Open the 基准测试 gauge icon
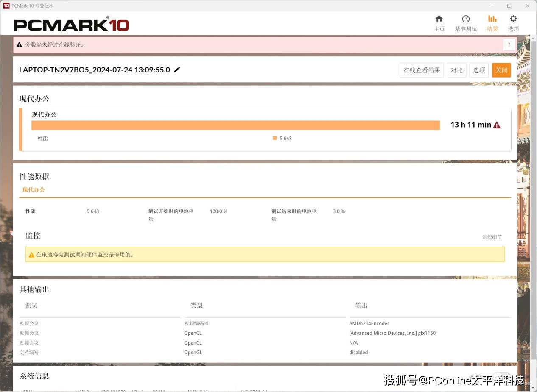This screenshot has height=392, width=537. 466,19
